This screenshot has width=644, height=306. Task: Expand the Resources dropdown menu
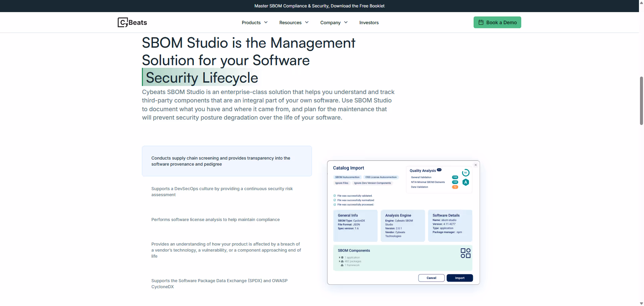coord(294,23)
